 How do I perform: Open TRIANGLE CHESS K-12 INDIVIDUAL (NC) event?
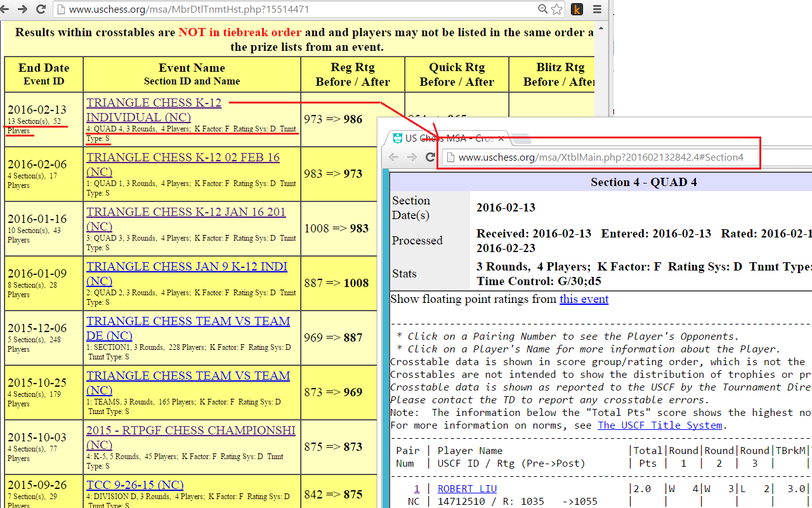point(154,110)
